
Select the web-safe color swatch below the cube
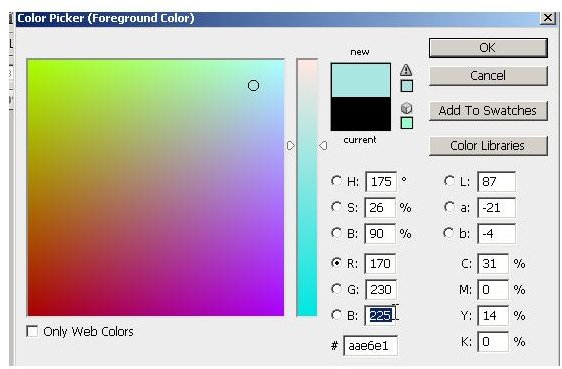tap(406, 123)
